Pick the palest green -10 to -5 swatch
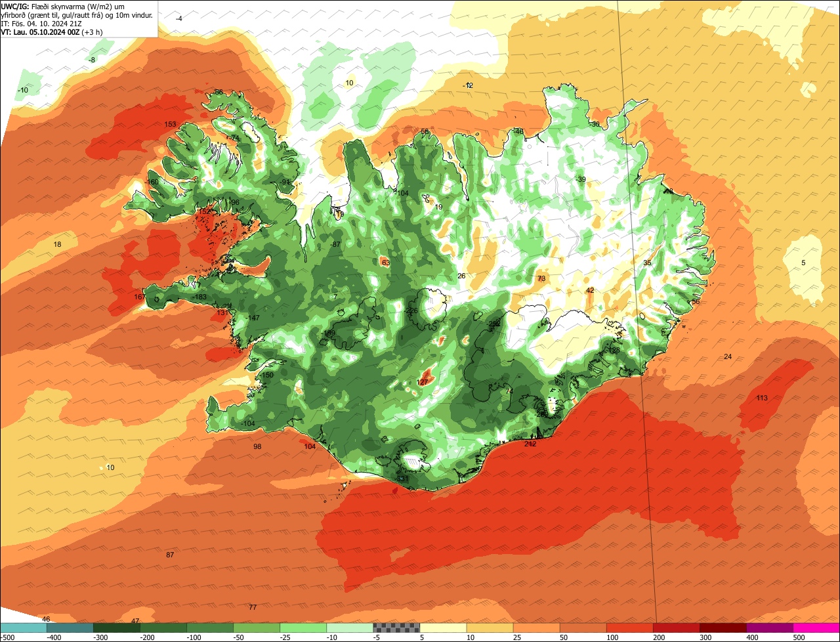 [x=350, y=628]
